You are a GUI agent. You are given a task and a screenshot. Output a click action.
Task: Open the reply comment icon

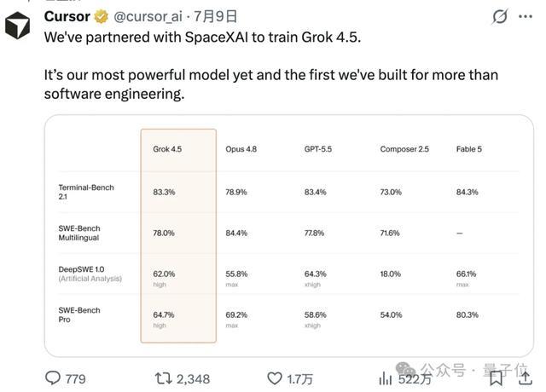(x=53, y=378)
